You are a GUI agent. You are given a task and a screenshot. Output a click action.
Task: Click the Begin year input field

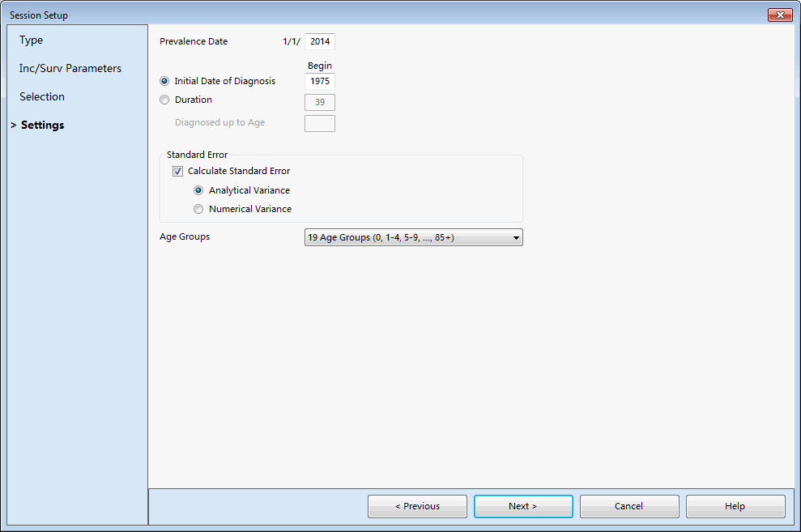click(x=320, y=82)
